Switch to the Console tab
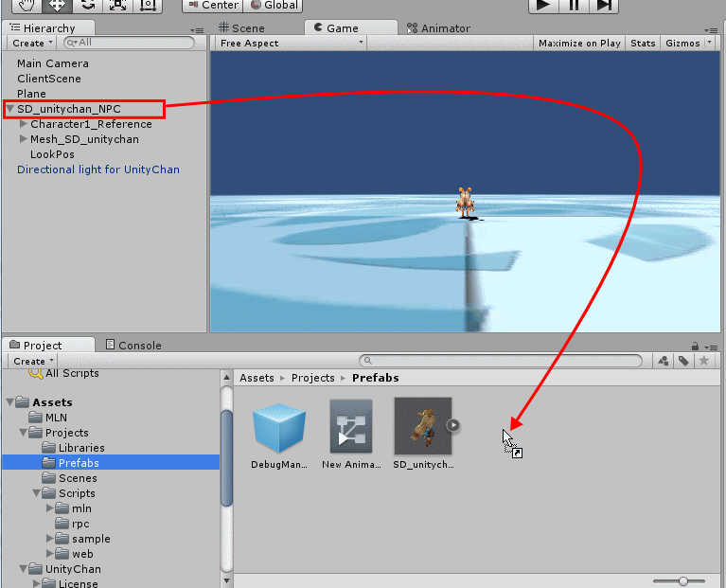 coord(133,345)
